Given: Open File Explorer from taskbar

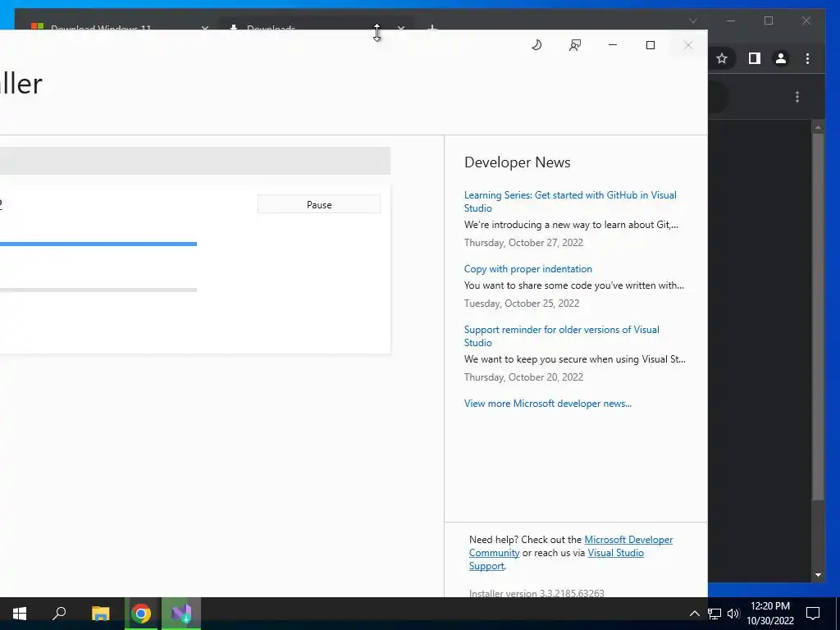Looking at the screenshot, I should (100, 614).
